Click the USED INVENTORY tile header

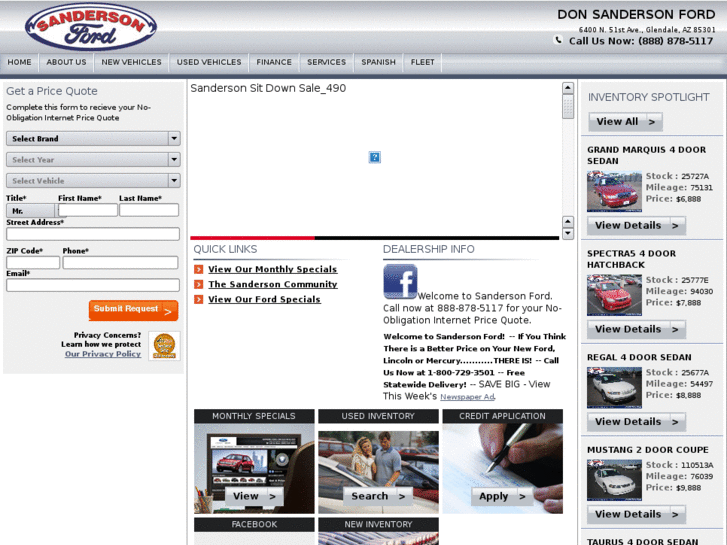(378, 416)
